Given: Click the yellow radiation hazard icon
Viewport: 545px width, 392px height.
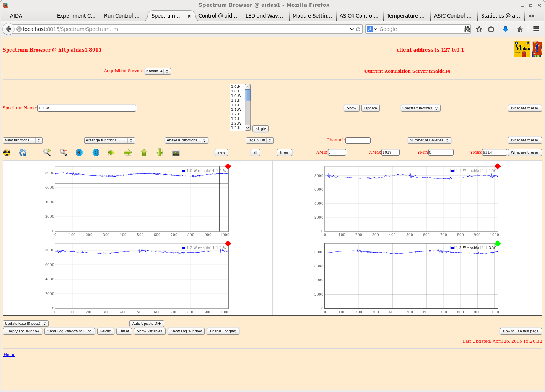Looking at the screenshot, I should 7,153.
